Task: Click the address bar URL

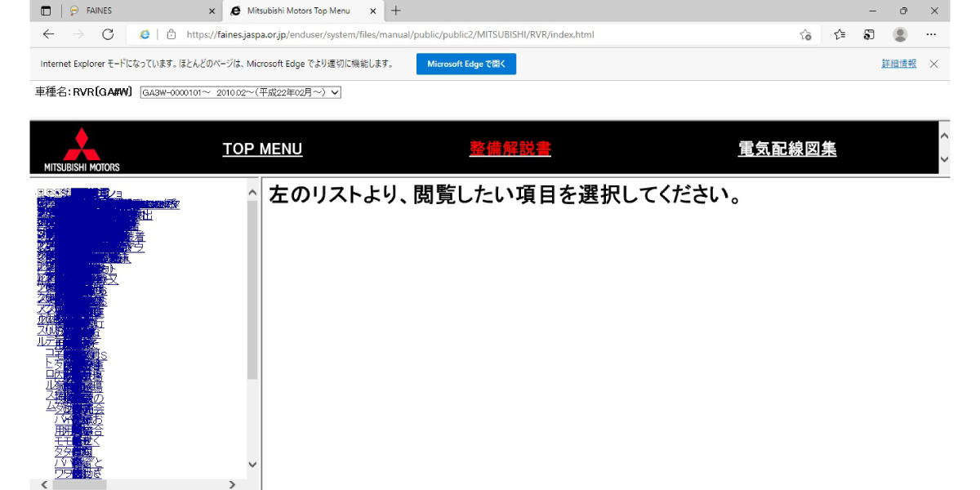Action: coord(390,34)
